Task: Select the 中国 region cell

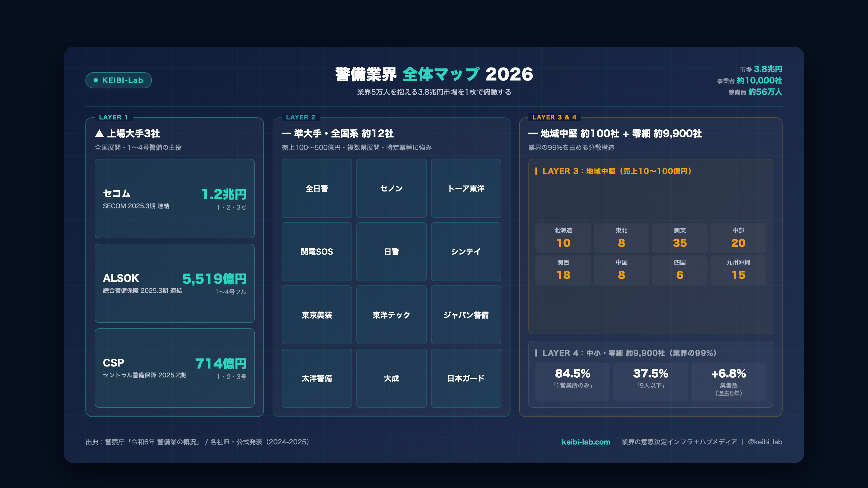Action: (x=621, y=270)
